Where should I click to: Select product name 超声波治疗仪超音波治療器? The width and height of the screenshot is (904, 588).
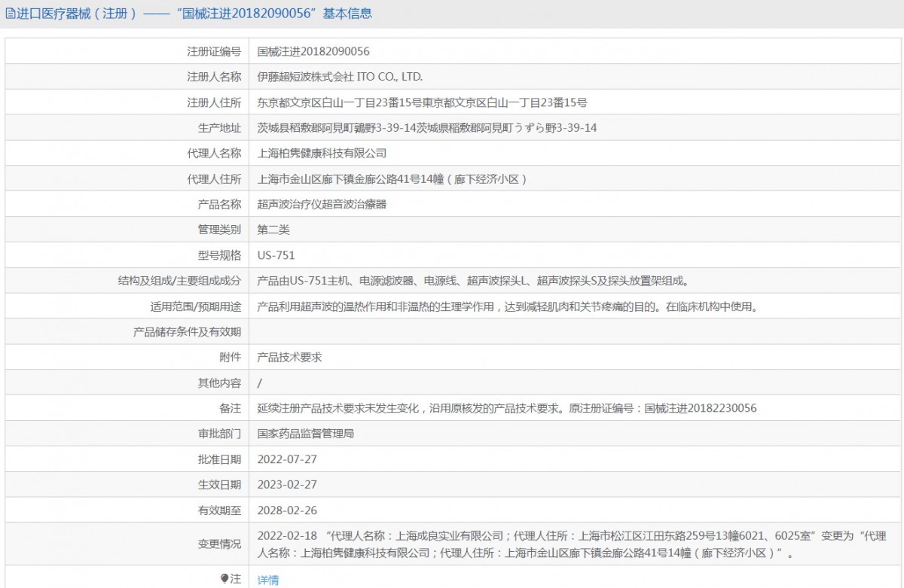[x=322, y=204]
